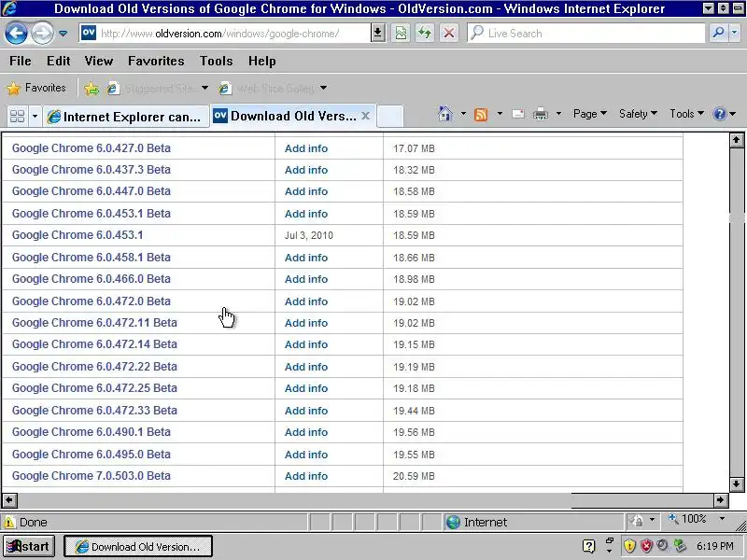Open Google Chrome 6.0.466.0 Beta link
Image resolution: width=747 pixels, height=560 pixels.
point(91,279)
